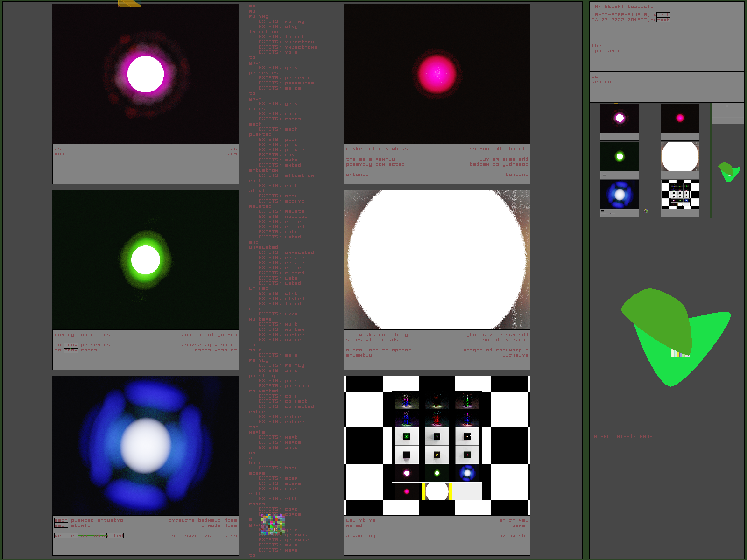The width and height of the screenshot is (747, 560).
Task: Select the blue orb thumbnail
Action: 620,195
